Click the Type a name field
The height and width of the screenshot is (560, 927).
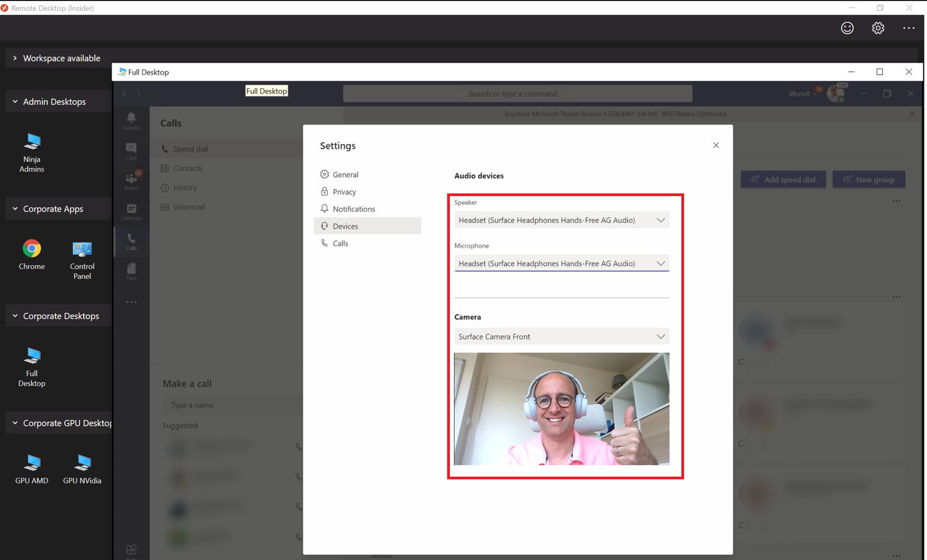[233, 405]
